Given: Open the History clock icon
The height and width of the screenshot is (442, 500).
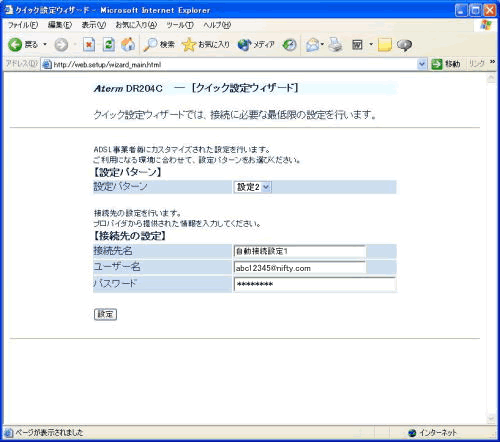Looking at the screenshot, I should (x=289, y=44).
